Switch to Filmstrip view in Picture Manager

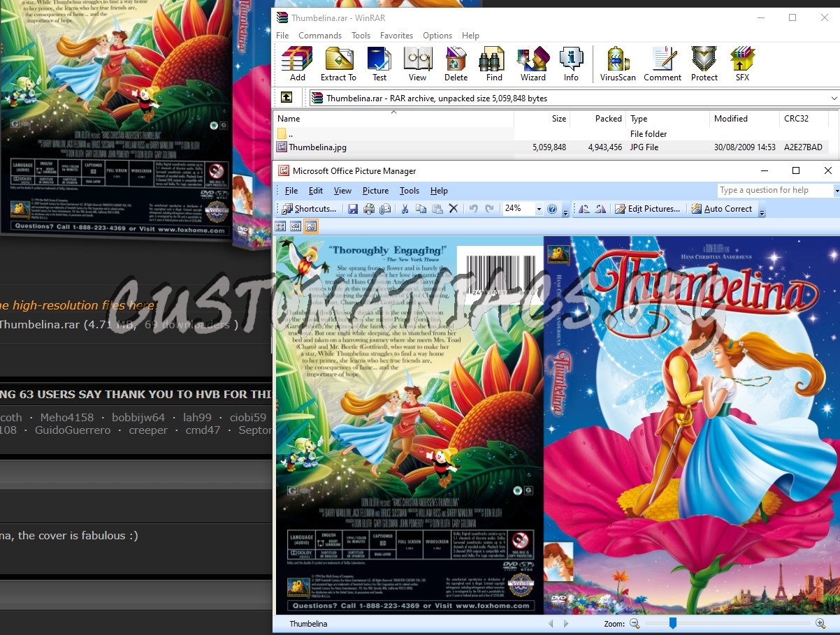(x=296, y=226)
